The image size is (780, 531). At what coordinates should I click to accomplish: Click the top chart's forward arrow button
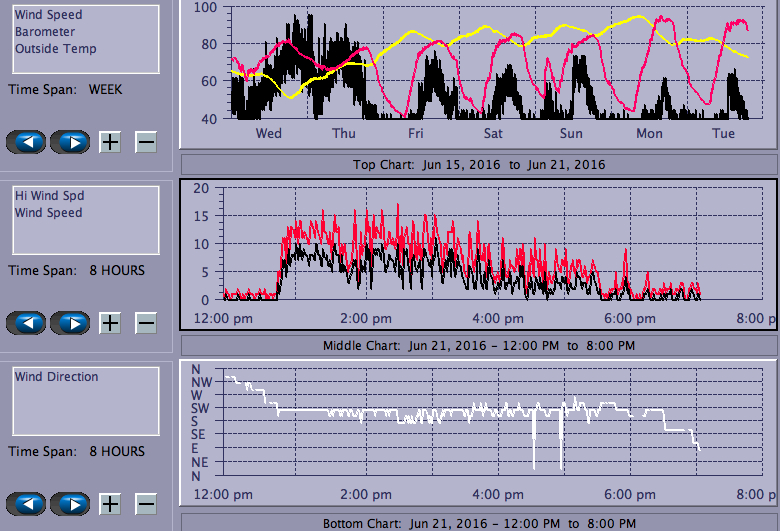click(70, 142)
